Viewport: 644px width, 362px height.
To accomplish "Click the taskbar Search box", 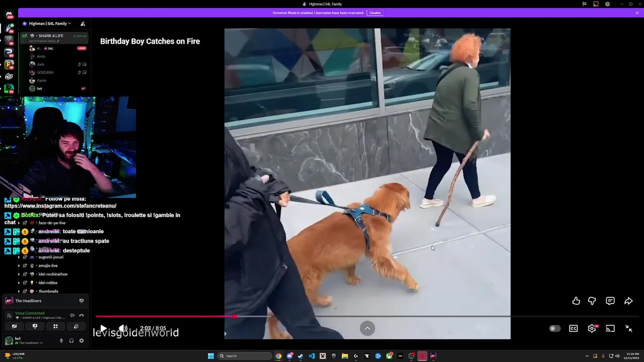I will coord(245,356).
